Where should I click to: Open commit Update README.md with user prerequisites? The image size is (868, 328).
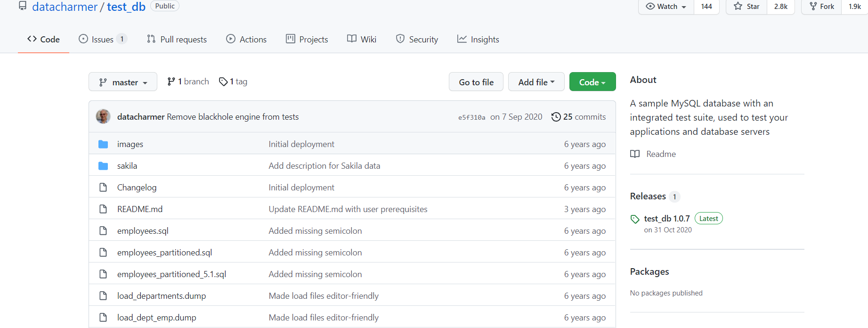click(348, 209)
